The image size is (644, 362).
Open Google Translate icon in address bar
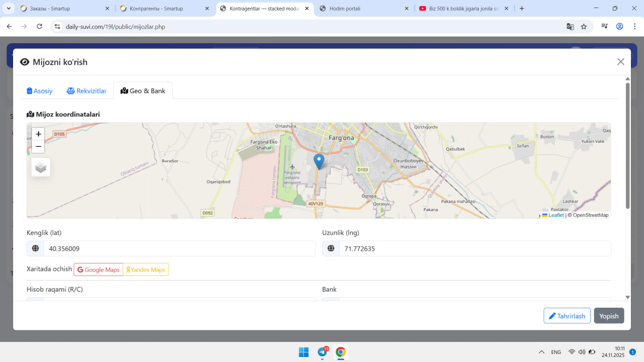click(x=570, y=27)
